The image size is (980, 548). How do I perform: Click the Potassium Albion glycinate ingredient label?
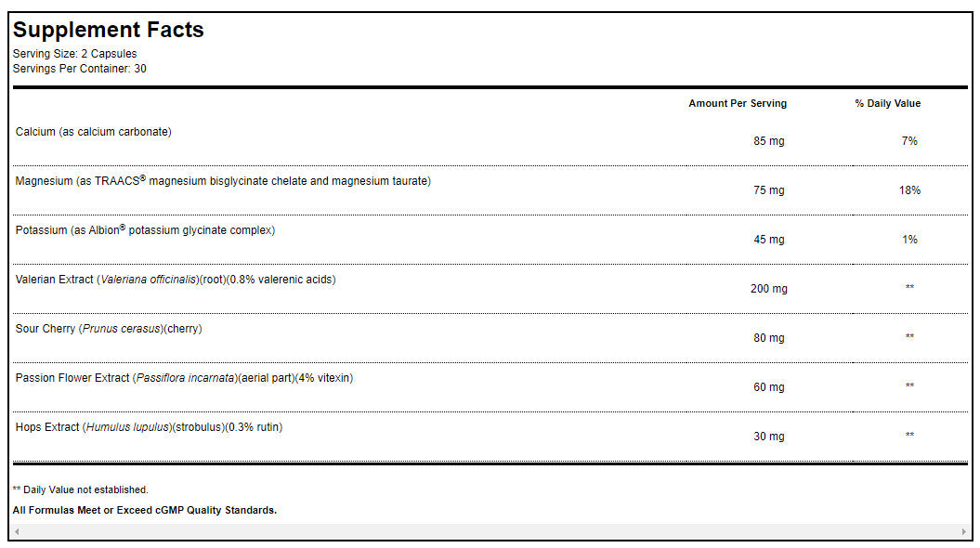pyautogui.click(x=146, y=230)
